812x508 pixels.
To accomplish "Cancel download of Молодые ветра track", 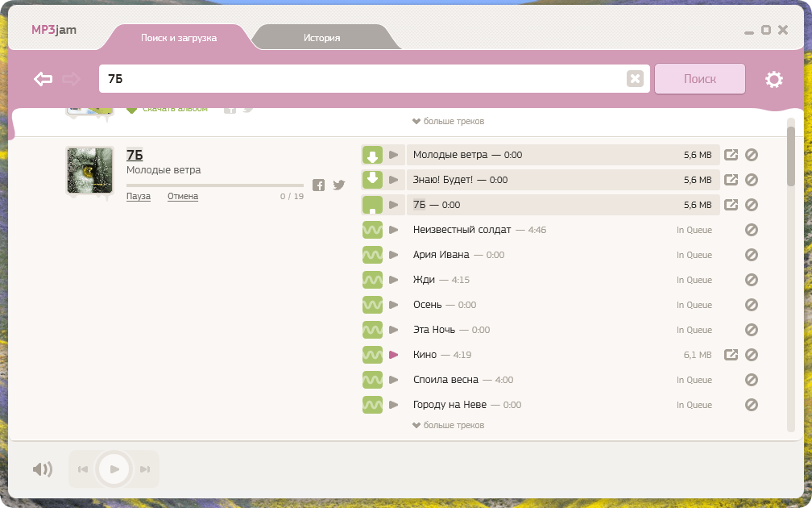I will click(752, 155).
